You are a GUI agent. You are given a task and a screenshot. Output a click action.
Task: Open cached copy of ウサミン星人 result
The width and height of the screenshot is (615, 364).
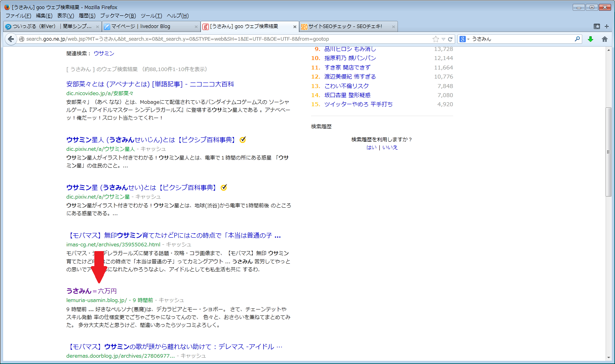[153, 149]
